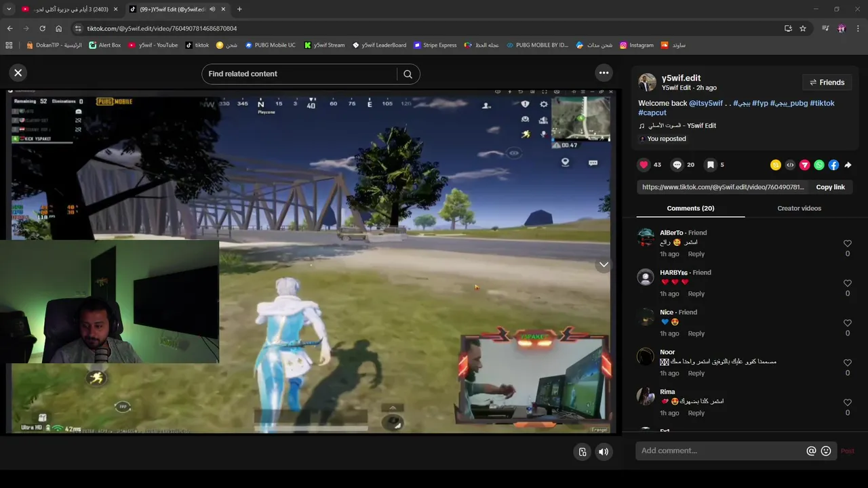Viewport: 868px width, 488px height.
Task: Open the Stripe Express bookmark
Action: [x=435, y=45]
